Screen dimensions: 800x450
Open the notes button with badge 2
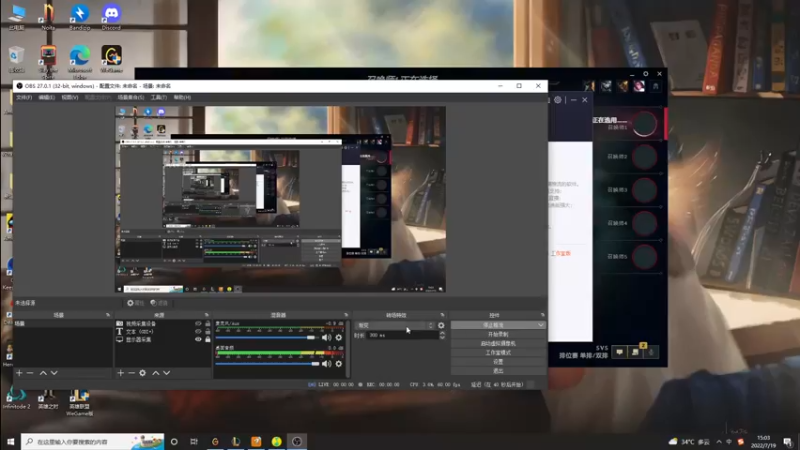(635, 352)
